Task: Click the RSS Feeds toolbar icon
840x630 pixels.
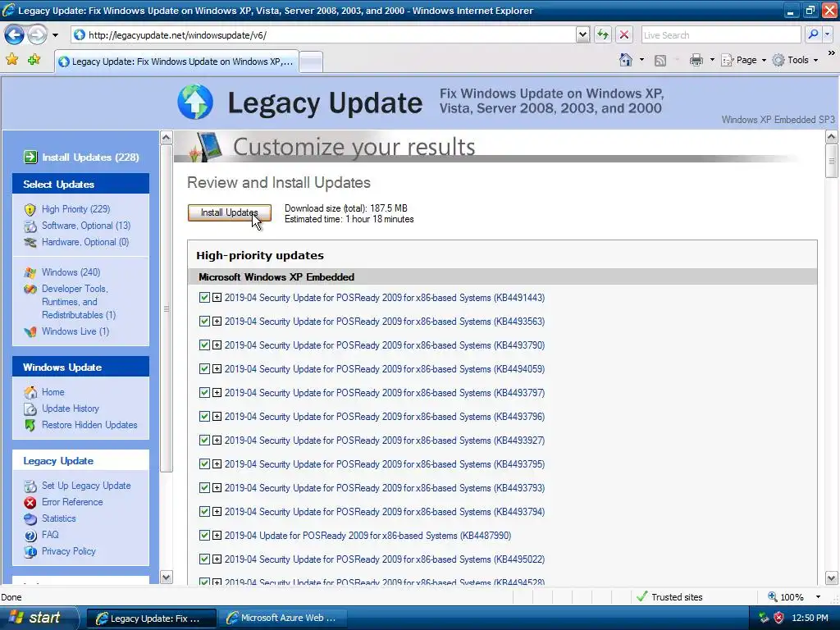Action: click(660, 61)
